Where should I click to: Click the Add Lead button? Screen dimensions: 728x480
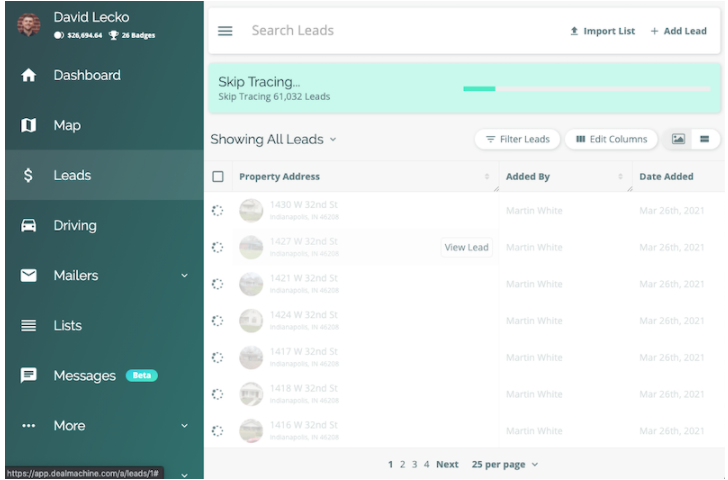coord(678,31)
